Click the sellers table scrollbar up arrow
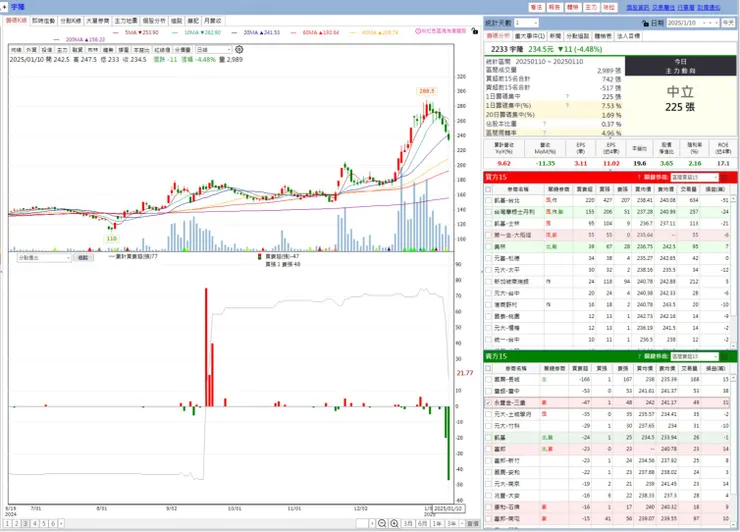The width and height of the screenshot is (740, 532). pyautogui.click(x=733, y=378)
